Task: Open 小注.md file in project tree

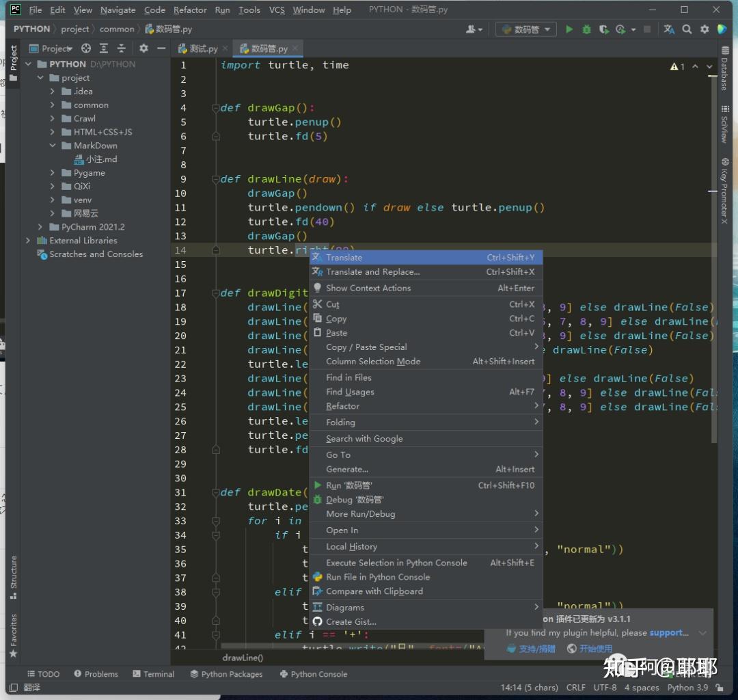Action: (101, 159)
